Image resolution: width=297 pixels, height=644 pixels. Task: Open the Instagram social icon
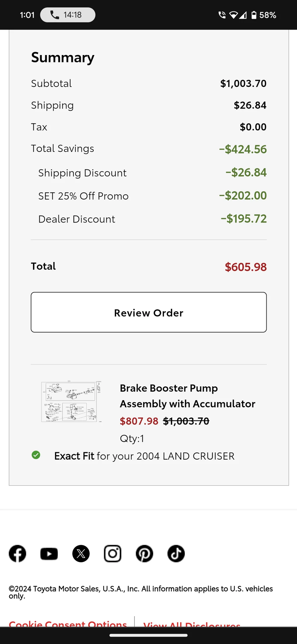pyautogui.click(x=113, y=554)
